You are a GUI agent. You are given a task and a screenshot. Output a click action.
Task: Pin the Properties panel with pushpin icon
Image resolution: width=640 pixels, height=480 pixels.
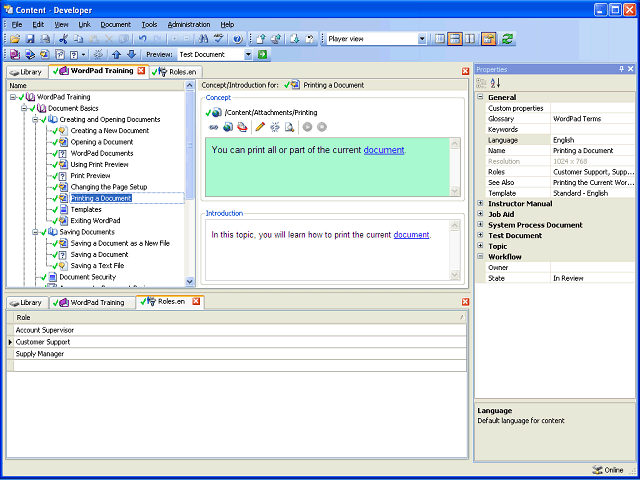point(622,69)
